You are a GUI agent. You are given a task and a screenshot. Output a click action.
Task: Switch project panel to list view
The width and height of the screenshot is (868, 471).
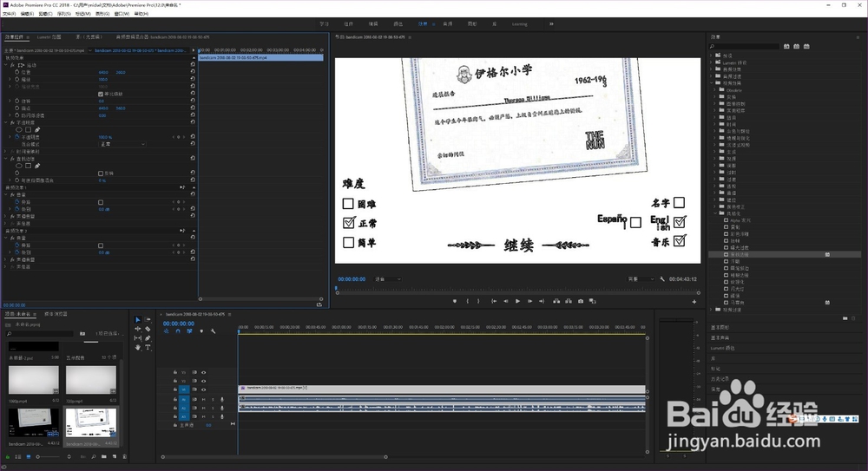click(17, 456)
